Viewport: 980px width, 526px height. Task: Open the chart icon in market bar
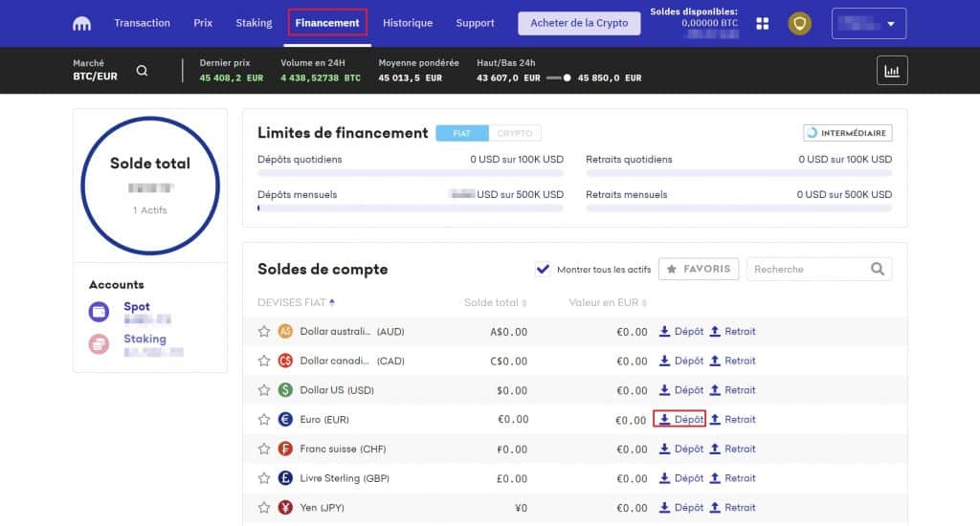[892, 71]
